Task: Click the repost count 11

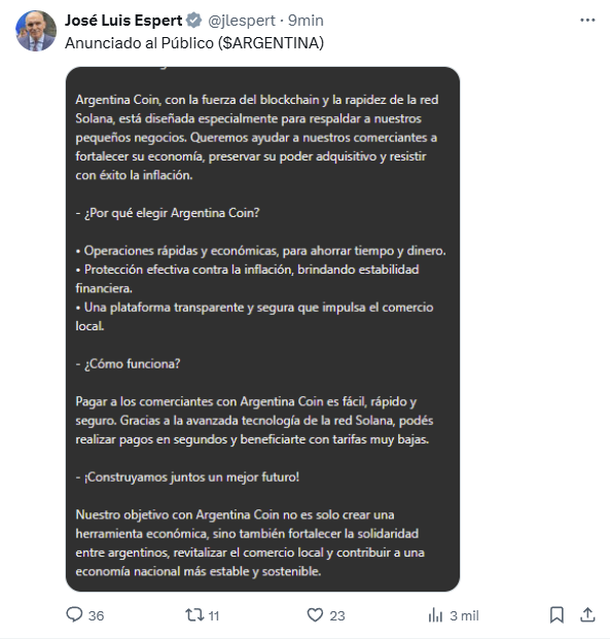Action: (x=214, y=616)
